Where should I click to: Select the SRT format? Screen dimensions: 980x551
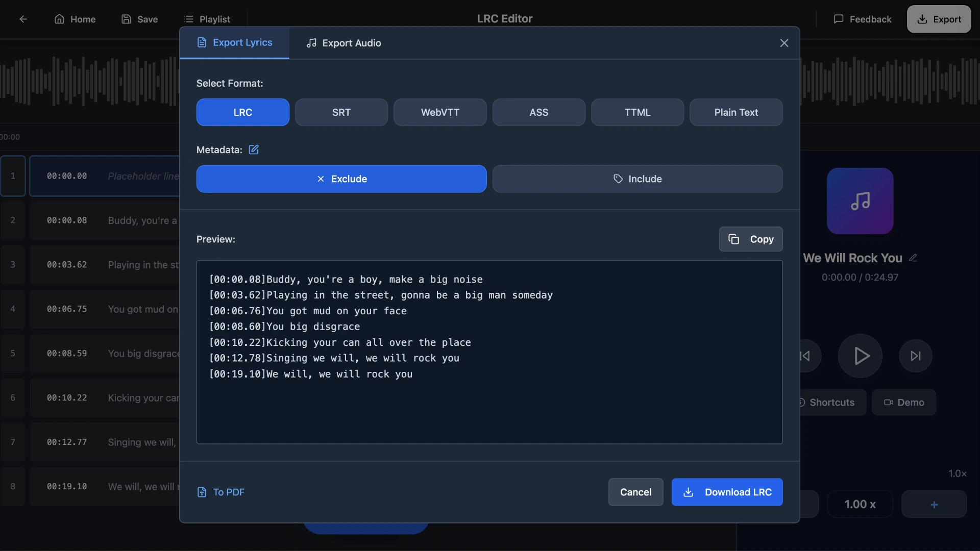[341, 112]
